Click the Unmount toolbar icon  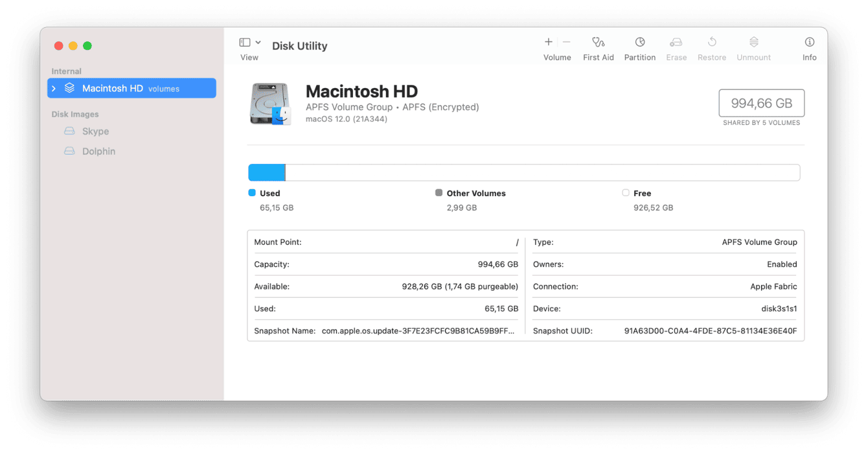click(x=753, y=45)
